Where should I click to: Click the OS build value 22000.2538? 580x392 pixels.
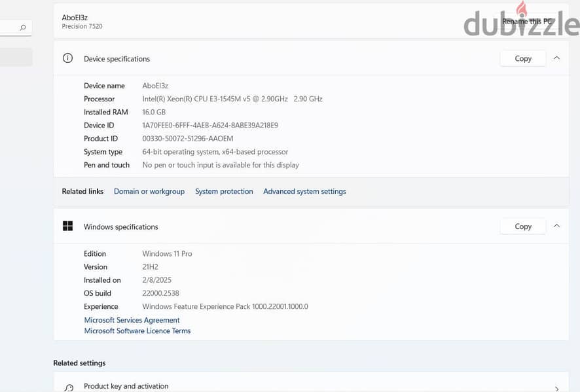[x=160, y=293]
